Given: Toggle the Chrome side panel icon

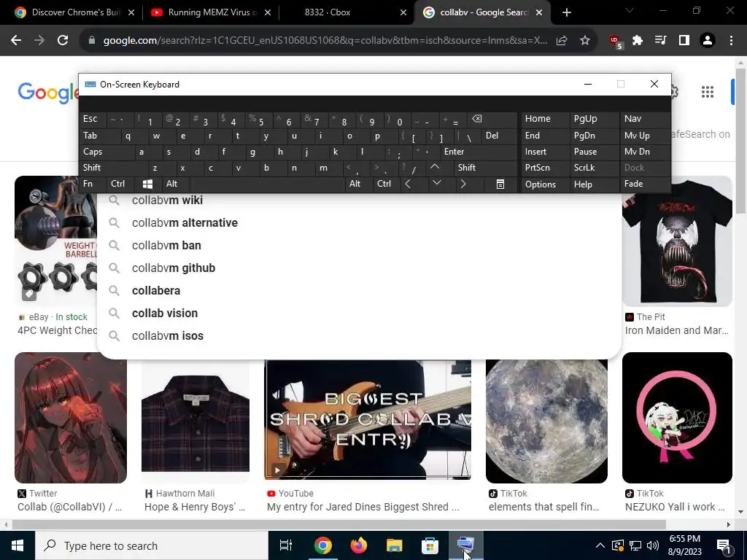Looking at the screenshot, I should pyautogui.click(x=684, y=41).
